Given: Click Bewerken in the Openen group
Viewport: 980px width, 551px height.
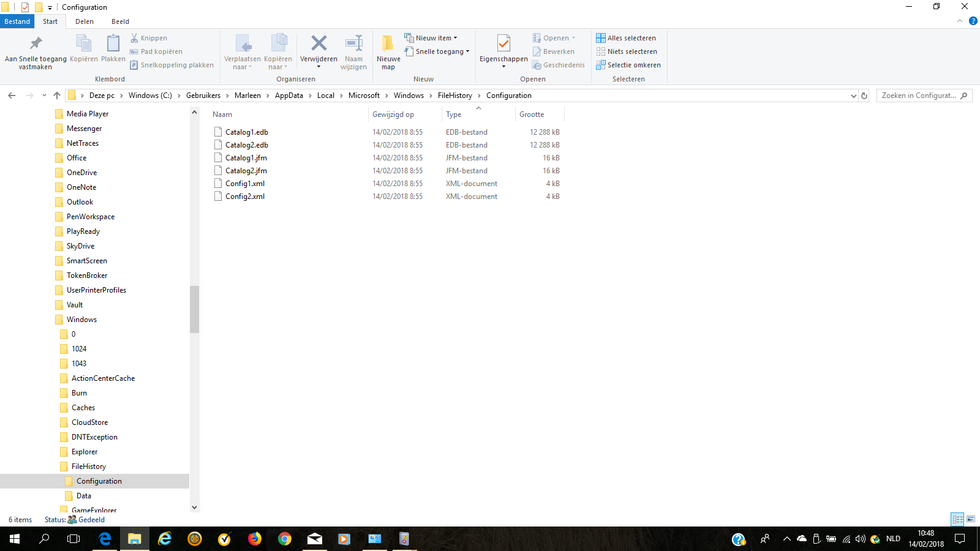Looking at the screenshot, I should (554, 51).
